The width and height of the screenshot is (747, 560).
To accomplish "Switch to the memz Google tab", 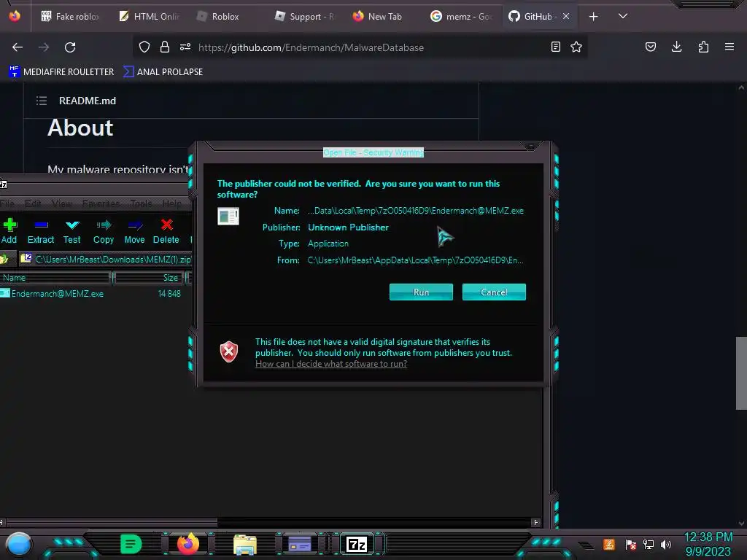I will pos(461,16).
